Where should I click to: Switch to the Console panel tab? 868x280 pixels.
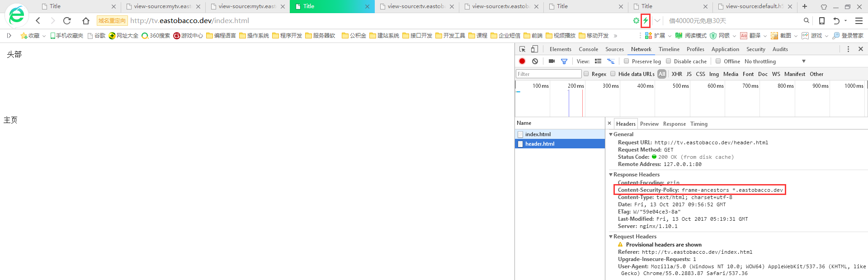click(x=588, y=49)
